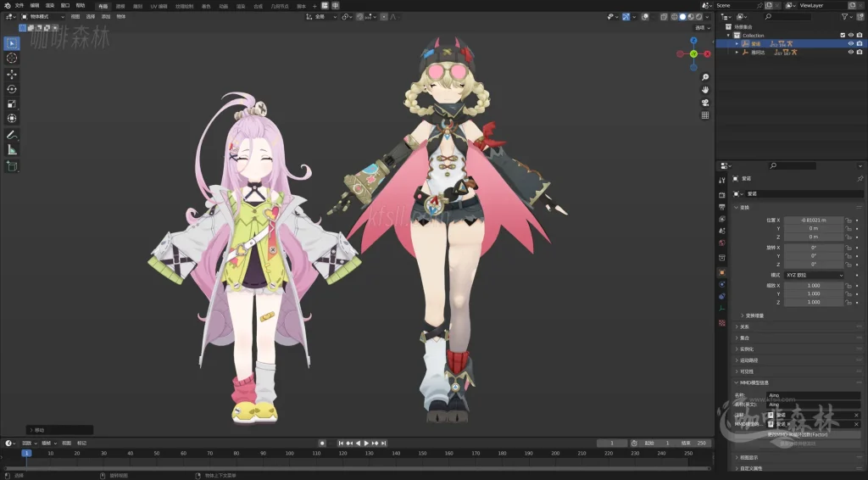
Task: Click play animation button in timeline
Action: coord(366,444)
